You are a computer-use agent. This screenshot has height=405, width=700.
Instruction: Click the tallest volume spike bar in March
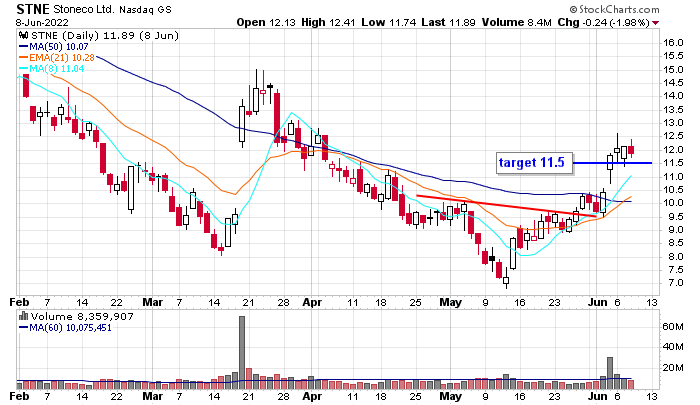click(x=242, y=353)
